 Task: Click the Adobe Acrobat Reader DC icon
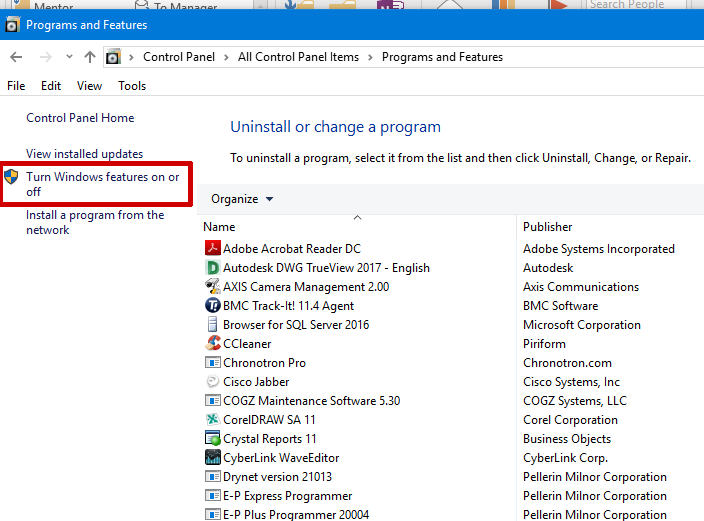(x=212, y=249)
